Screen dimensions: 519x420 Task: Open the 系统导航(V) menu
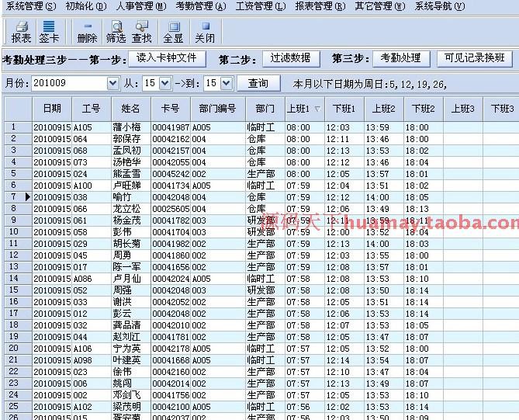tap(440, 6)
